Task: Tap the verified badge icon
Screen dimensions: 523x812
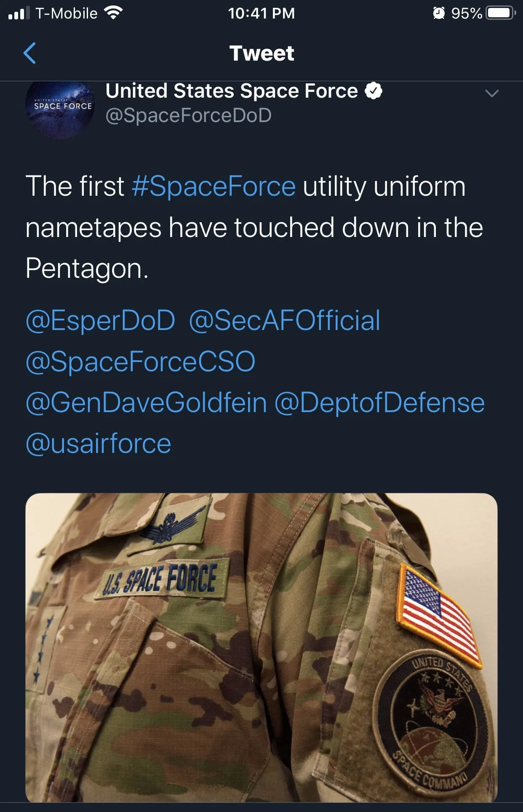Action: pyautogui.click(x=373, y=91)
